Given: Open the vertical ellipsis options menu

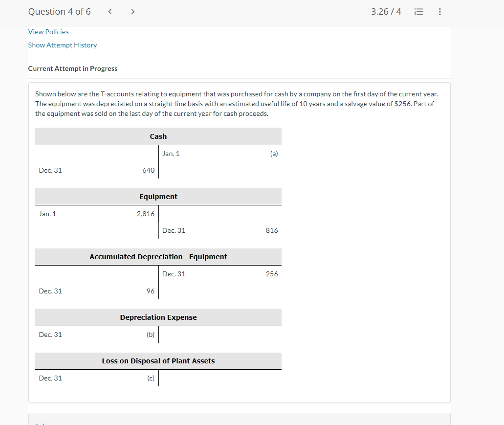Looking at the screenshot, I should (x=439, y=11).
